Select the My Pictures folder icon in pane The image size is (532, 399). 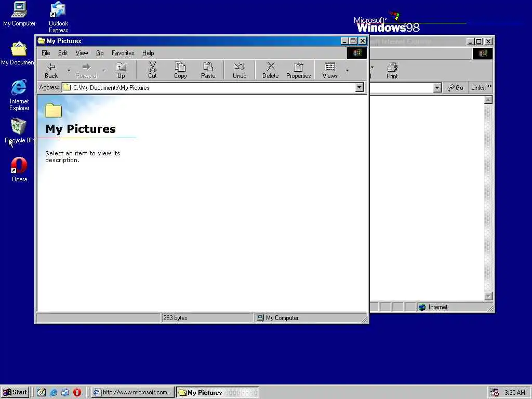(x=54, y=110)
